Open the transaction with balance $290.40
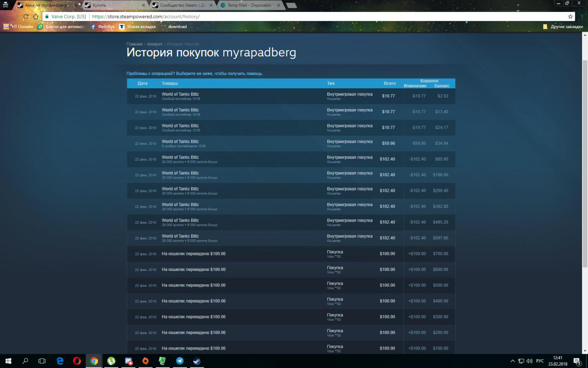 (291, 190)
